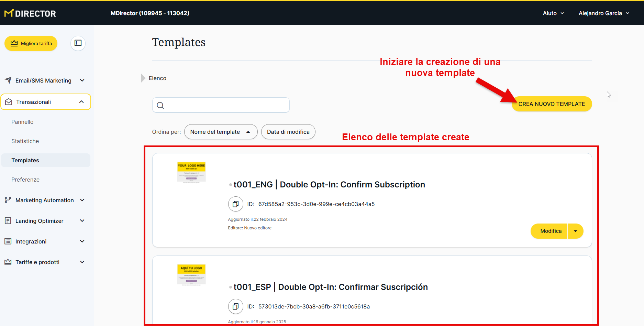Click the Landing Optimizer icon

coord(8,221)
